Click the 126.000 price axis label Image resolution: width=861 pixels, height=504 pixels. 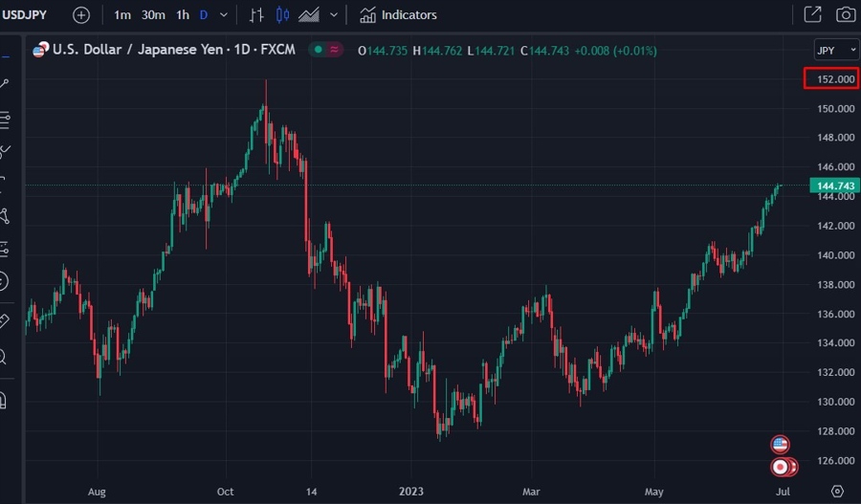click(835, 461)
